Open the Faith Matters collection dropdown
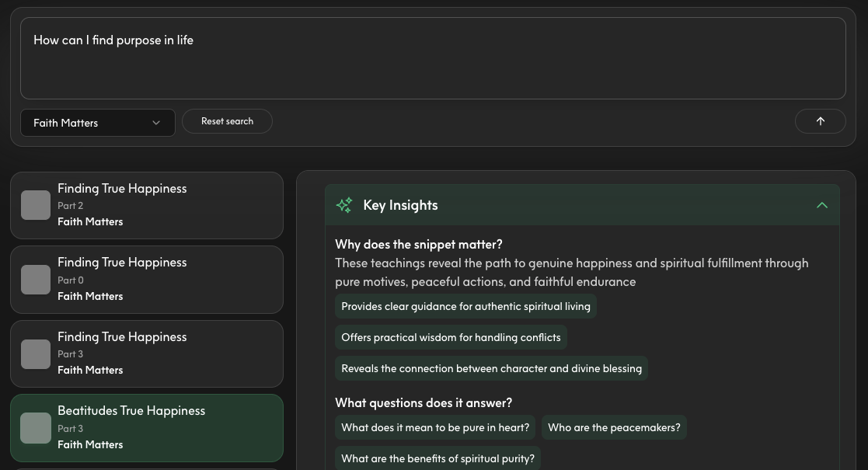This screenshot has height=470, width=868. coord(97,123)
